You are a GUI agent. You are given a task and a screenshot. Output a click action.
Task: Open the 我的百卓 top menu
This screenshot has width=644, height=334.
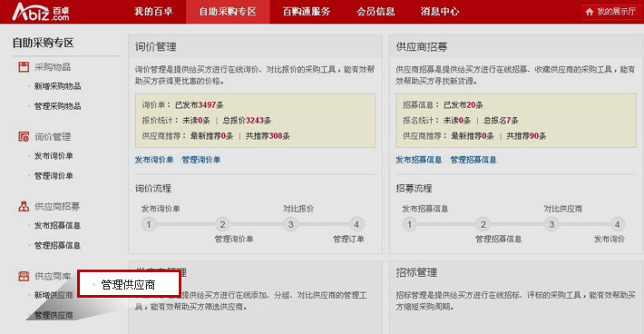[153, 12]
